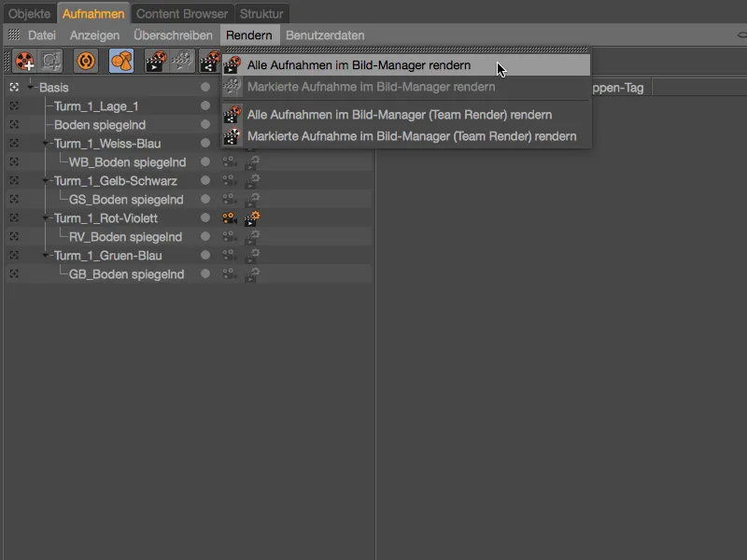747x560 pixels.
Task: Select the GS_Boden spiegelnd take
Action: 126,200
